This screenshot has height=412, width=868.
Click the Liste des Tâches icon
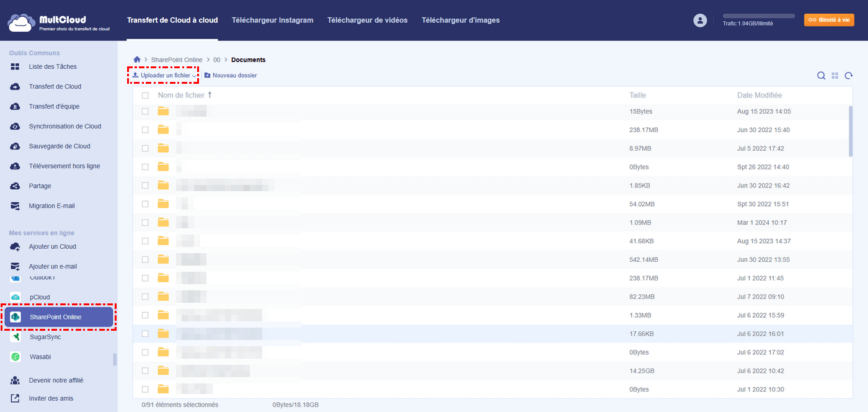click(15, 66)
